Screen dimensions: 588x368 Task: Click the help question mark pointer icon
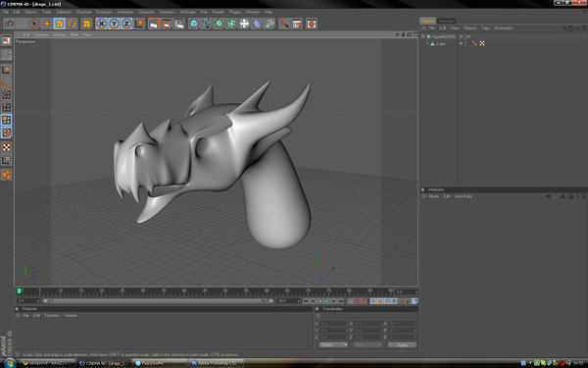284,24
